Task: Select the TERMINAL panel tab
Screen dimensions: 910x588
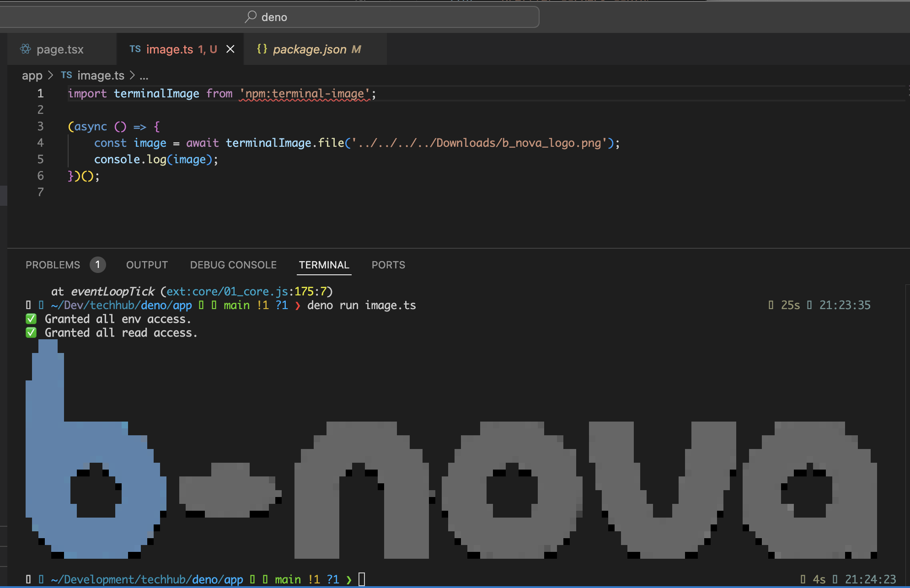Action: coord(324,265)
